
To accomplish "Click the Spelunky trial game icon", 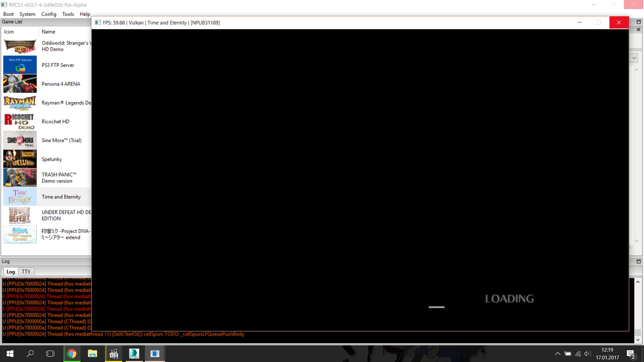I will click(x=20, y=159).
